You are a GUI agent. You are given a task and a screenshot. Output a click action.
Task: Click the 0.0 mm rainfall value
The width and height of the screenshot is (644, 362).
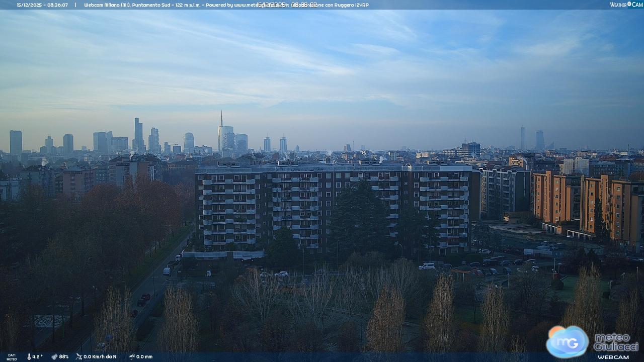(x=144, y=356)
